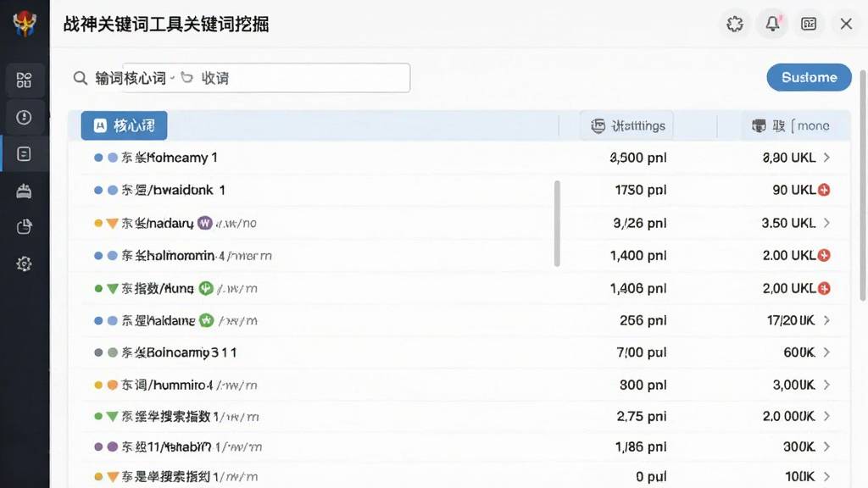Expand the 7,00 pul row chevron

[826, 352]
